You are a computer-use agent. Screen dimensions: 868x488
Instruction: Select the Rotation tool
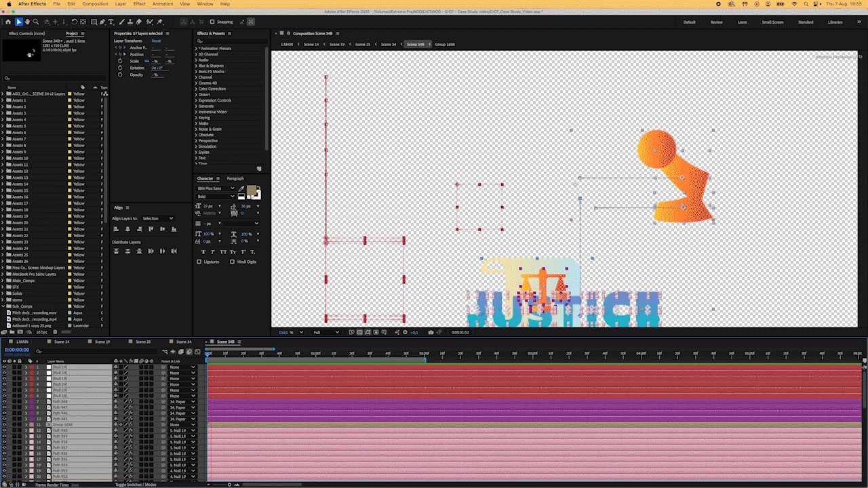(x=75, y=22)
